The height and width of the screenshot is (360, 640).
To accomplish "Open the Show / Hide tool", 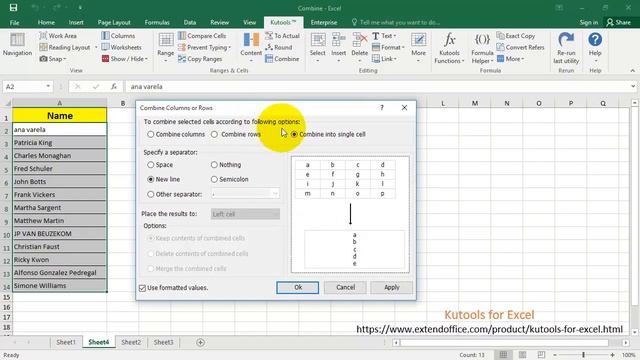I will 124,59.
